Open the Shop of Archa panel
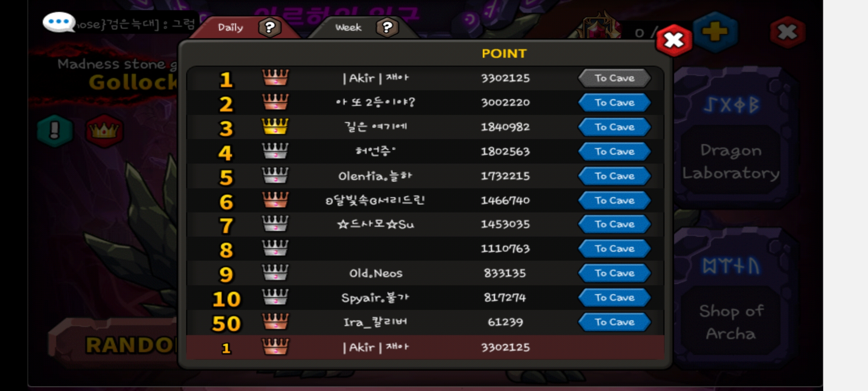Screen dimensions: 868x391 [731, 322]
